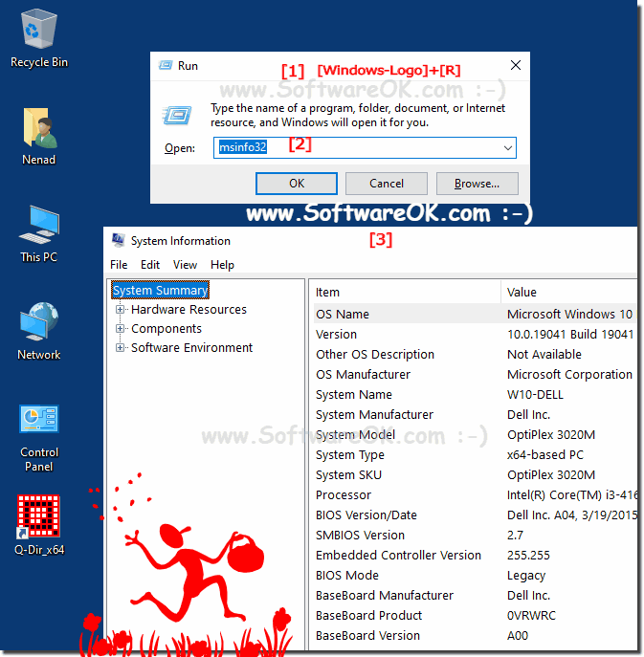Select the Other OS Description row
This screenshot has height=657, width=644.
click(475, 354)
